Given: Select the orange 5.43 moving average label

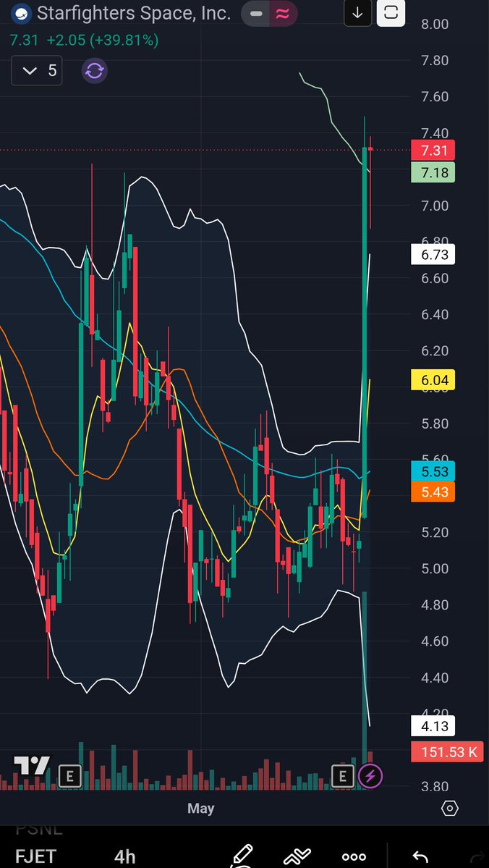Looking at the screenshot, I should (x=433, y=492).
